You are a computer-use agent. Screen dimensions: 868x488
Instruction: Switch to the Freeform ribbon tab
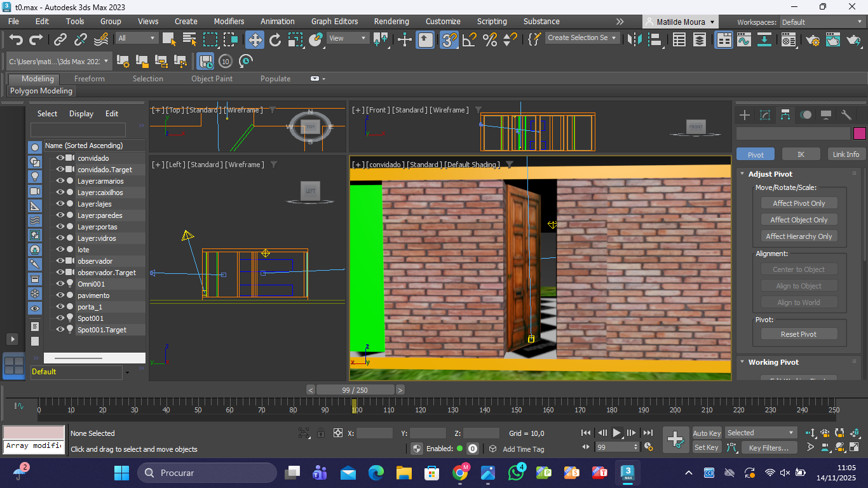tap(90, 79)
